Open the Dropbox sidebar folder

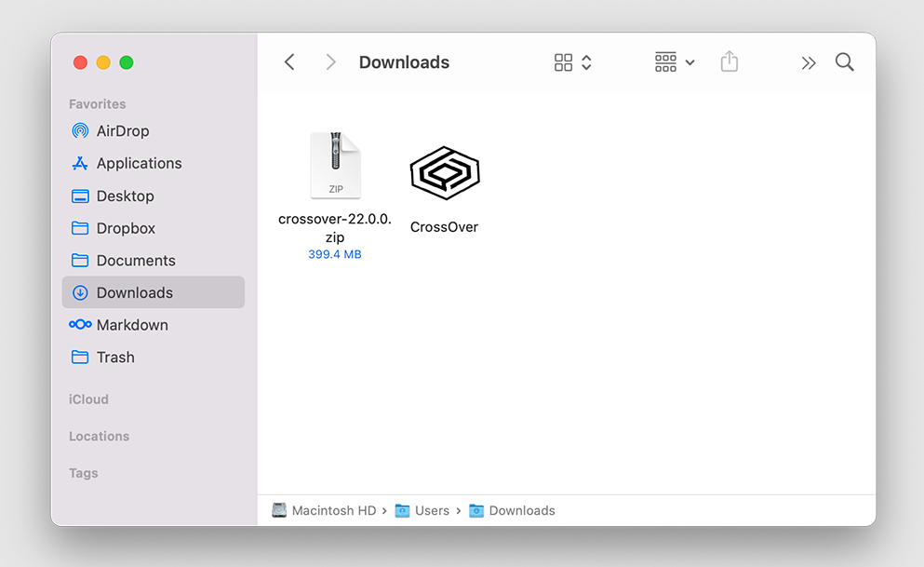pos(154,228)
